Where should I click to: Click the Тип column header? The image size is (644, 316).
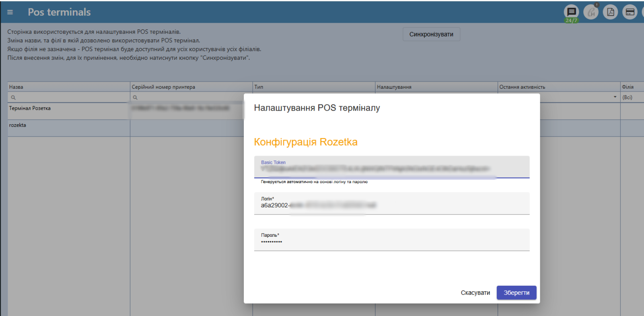pos(314,87)
